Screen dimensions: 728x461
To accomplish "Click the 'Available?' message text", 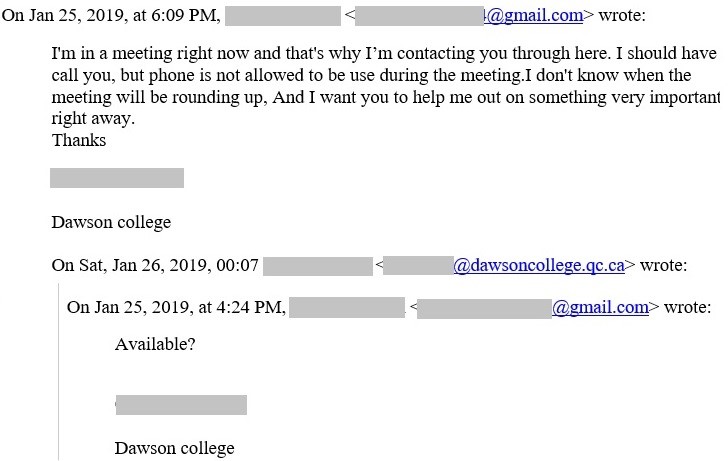I will coord(155,344).
